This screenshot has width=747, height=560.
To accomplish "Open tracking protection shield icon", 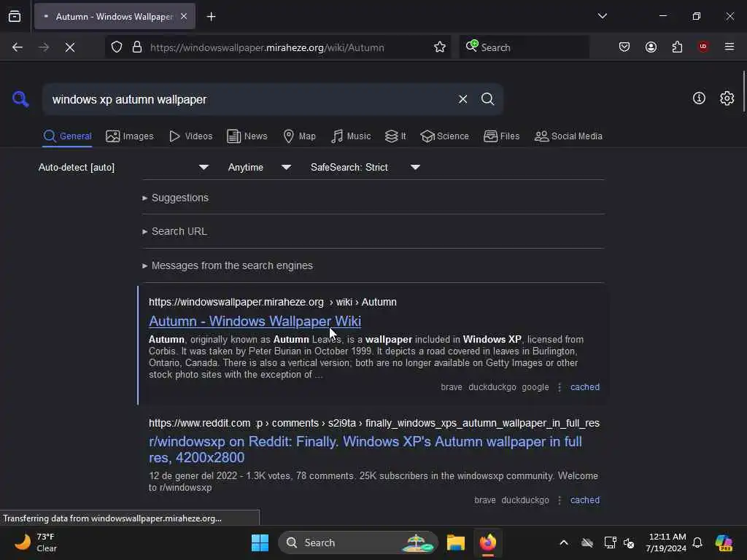I will [117, 47].
